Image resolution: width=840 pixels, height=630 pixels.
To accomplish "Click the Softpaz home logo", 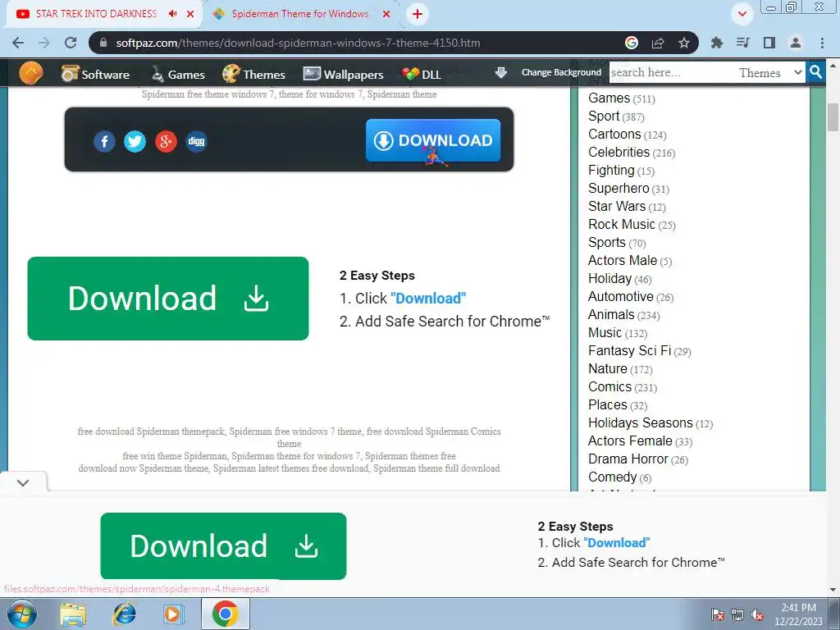I will (30, 73).
